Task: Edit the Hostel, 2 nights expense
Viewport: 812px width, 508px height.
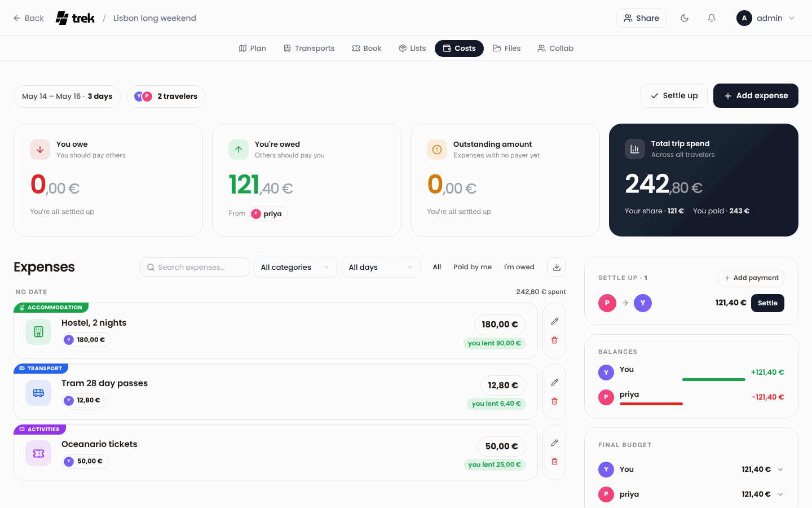Action: (554, 321)
